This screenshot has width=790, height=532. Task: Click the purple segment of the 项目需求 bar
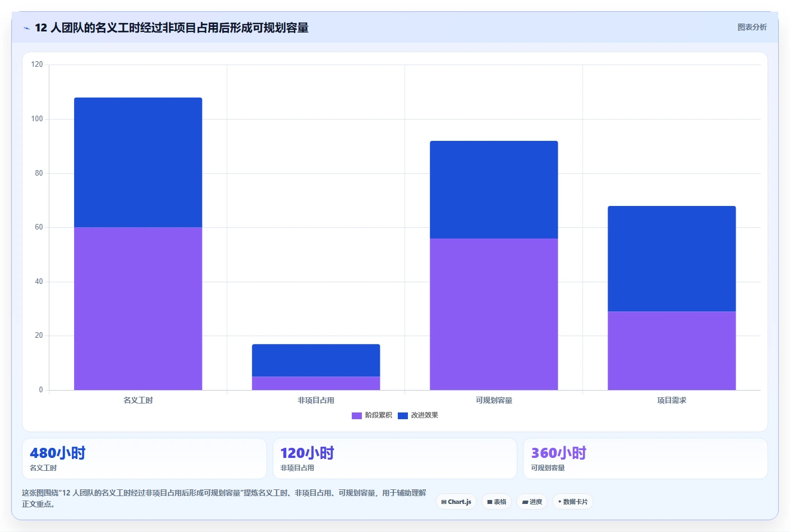pos(672,351)
